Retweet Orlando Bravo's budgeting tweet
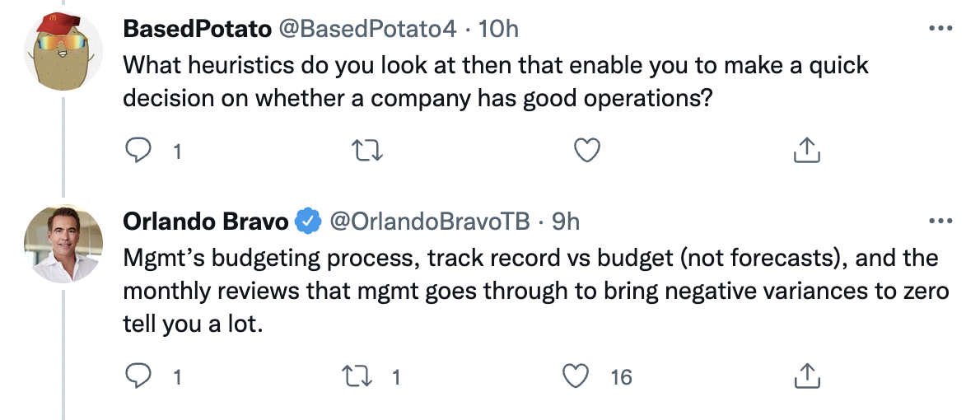This screenshot has height=420, width=980. [x=358, y=376]
